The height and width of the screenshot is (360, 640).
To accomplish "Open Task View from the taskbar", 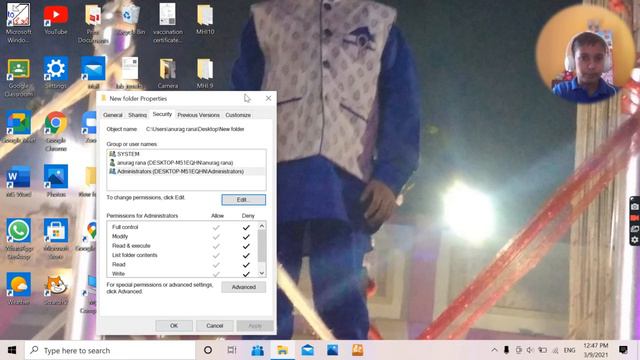I will pos(232,350).
